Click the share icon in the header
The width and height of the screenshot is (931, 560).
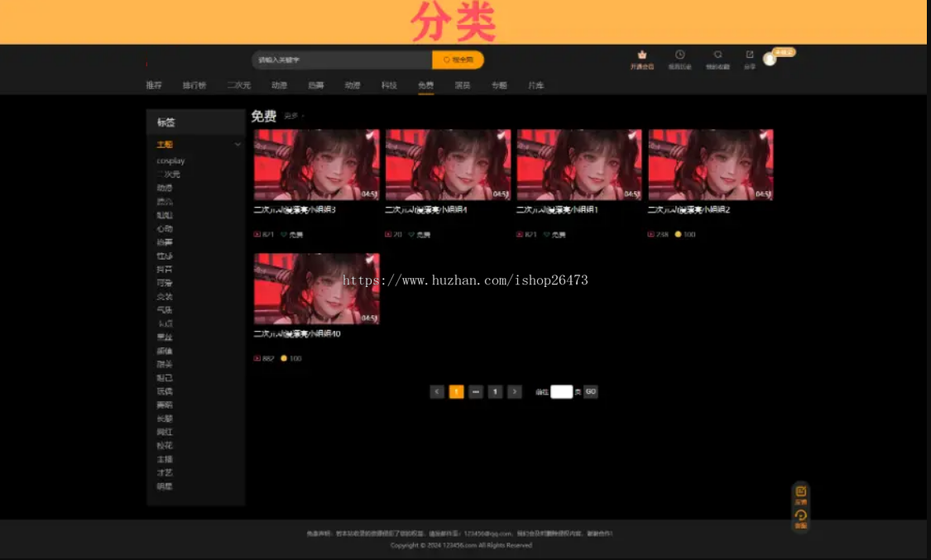click(749, 55)
